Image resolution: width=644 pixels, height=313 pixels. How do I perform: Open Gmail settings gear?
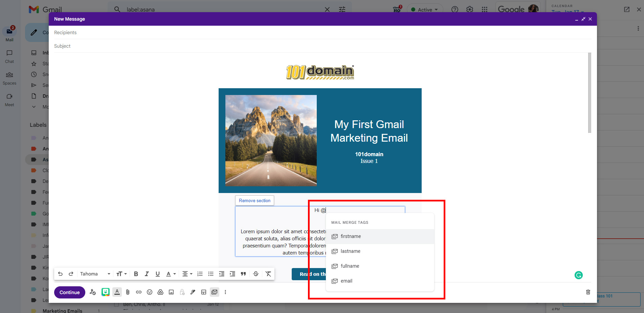[x=470, y=9]
